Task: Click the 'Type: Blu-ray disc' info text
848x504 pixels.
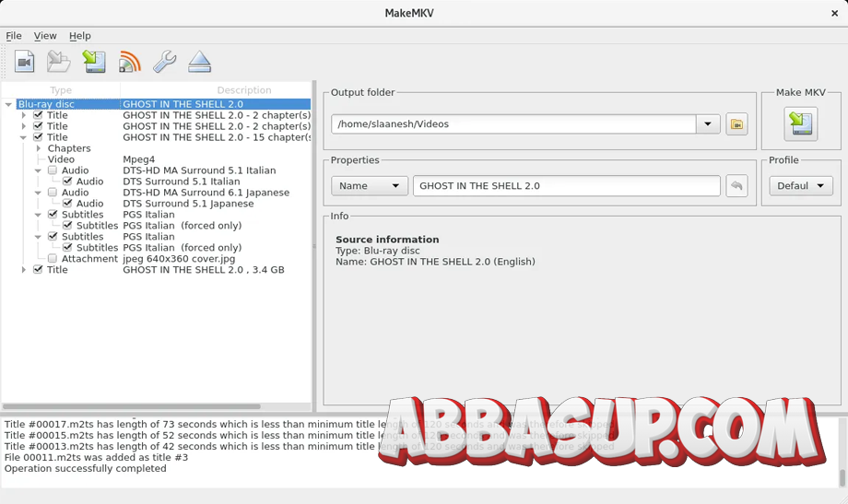Action: [x=378, y=251]
